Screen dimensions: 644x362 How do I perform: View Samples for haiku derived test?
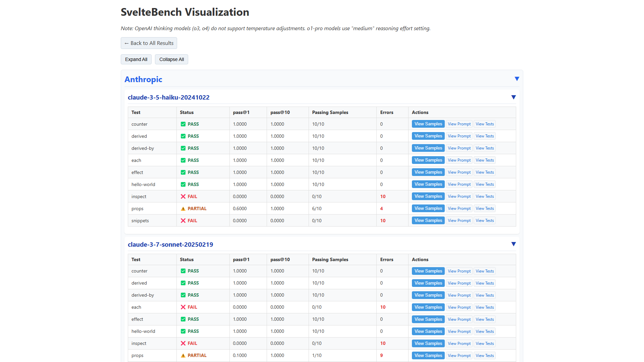(428, 136)
